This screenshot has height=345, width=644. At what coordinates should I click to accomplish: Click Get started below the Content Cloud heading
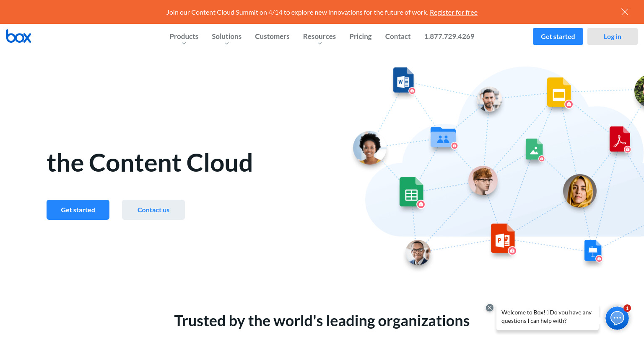[x=78, y=210]
